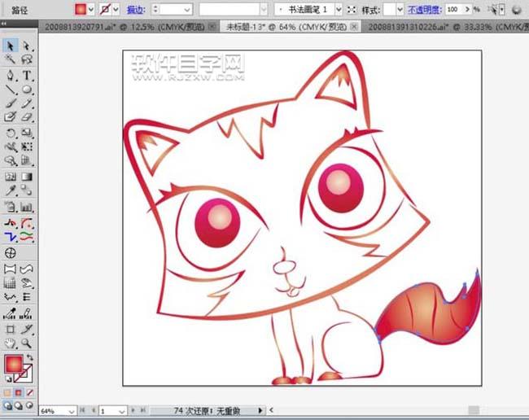Click the gradient Fill color swatch in toolbox
Image resolution: width=529 pixels, height=420 pixels.
[x=14, y=365]
